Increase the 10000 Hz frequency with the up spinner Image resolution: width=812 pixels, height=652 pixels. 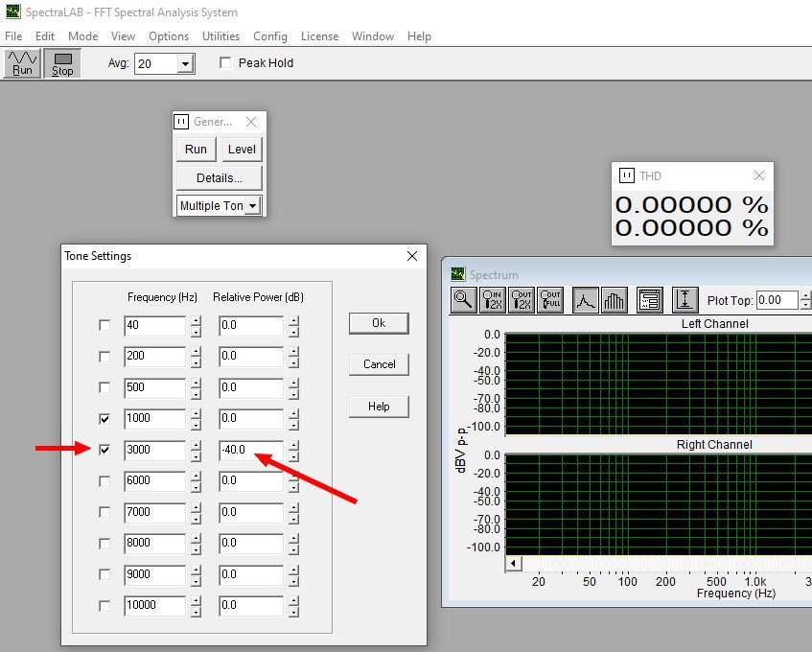tap(196, 601)
